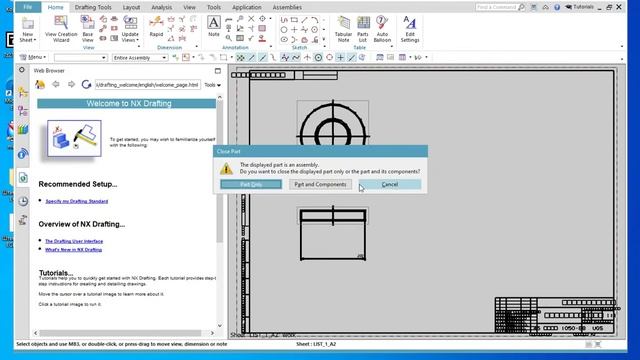Open the resource bar options gear

point(22,70)
